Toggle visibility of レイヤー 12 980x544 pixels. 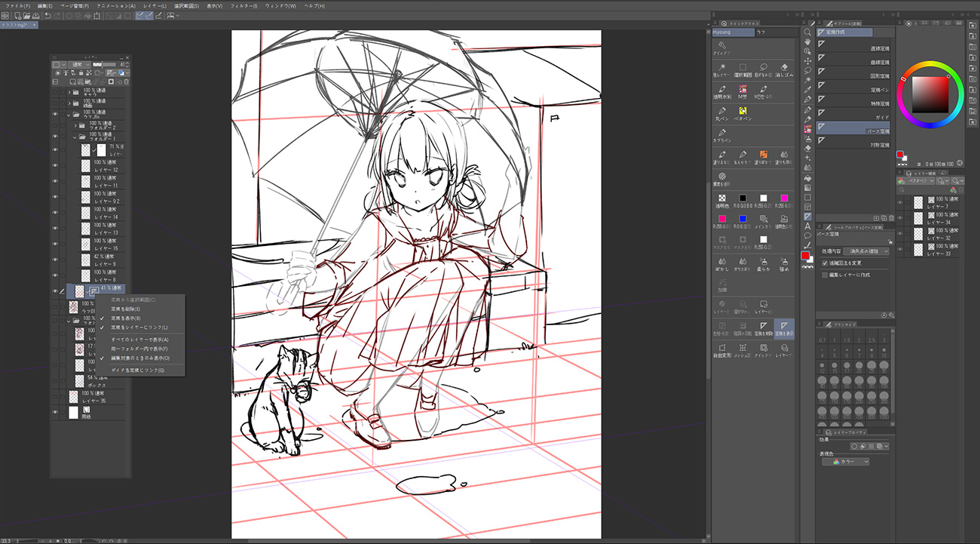tap(55, 166)
